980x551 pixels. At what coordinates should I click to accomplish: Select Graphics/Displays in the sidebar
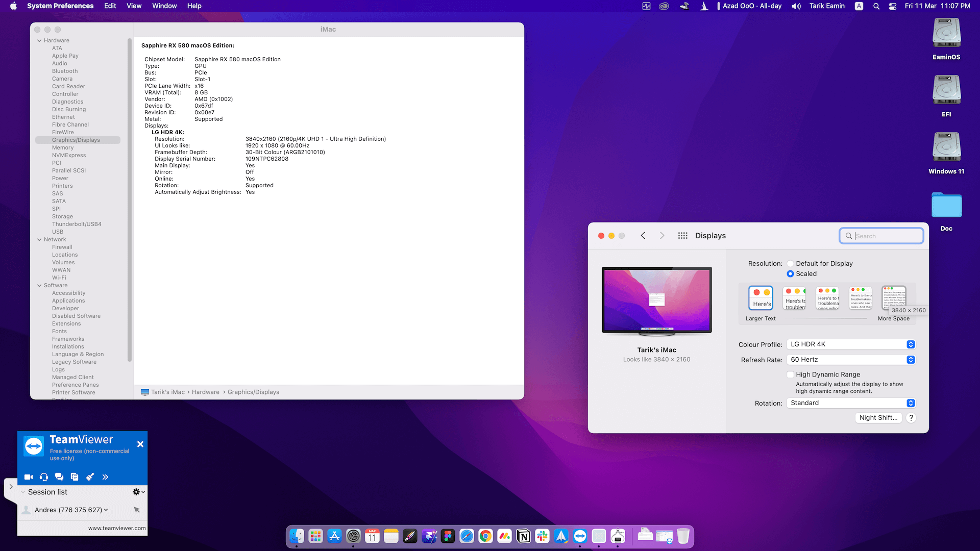(x=78, y=140)
